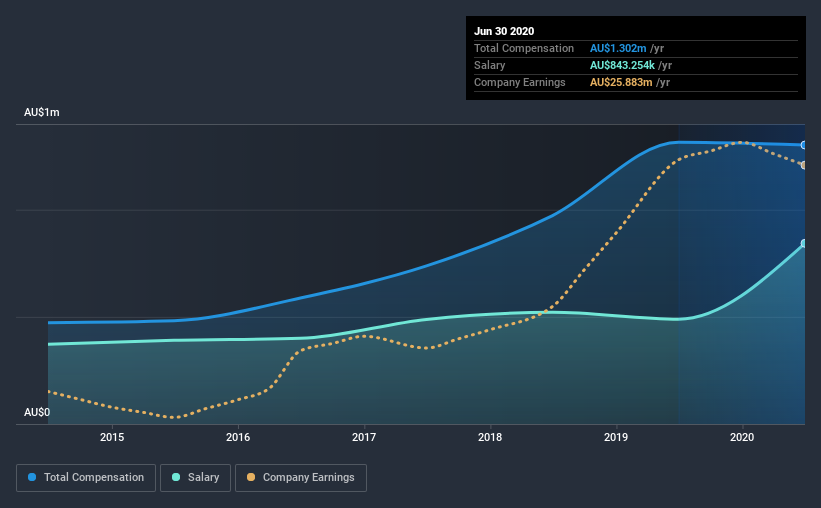Image resolution: width=821 pixels, height=508 pixels.
Task: Select the 2018 axis label
Action: tap(490, 437)
